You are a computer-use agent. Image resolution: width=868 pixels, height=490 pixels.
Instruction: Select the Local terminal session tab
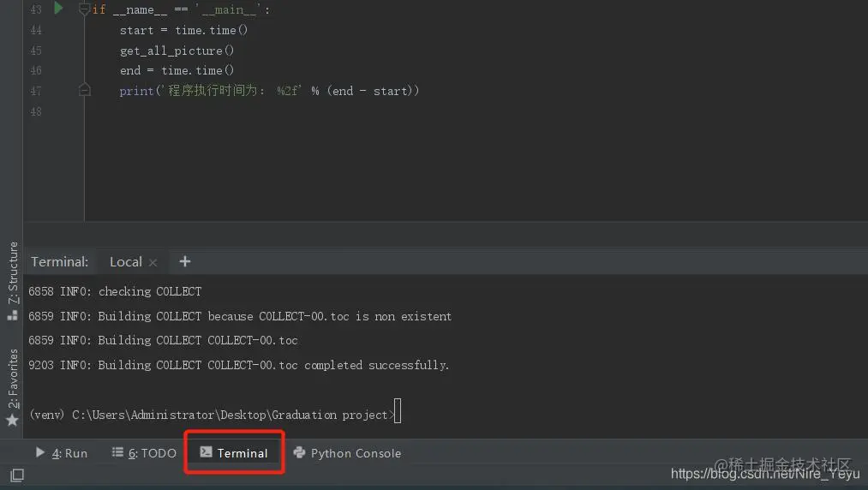tap(126, 262)
